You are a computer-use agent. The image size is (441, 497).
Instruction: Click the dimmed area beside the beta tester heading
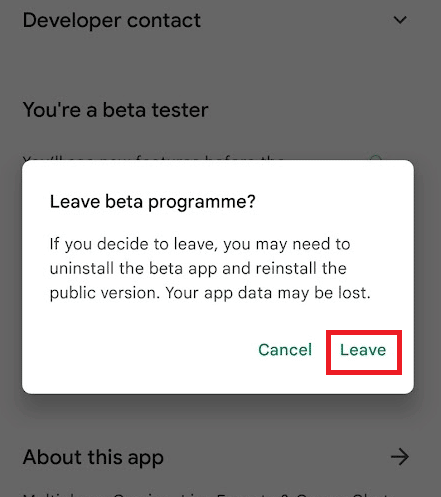click(317, 110)
